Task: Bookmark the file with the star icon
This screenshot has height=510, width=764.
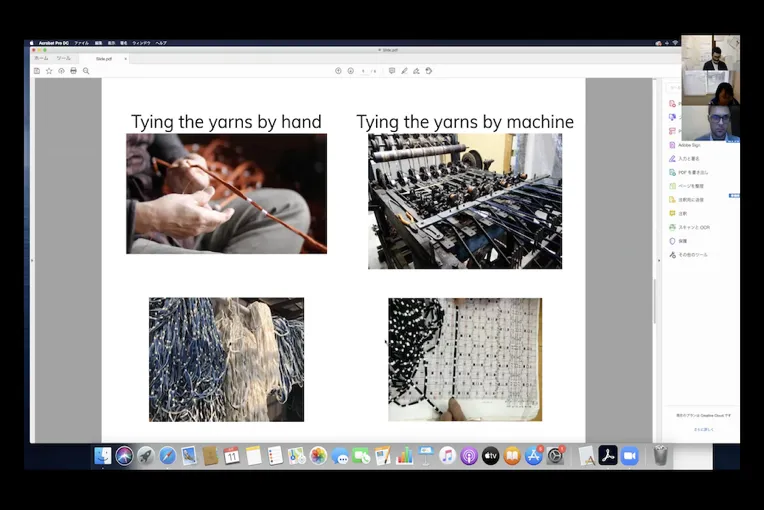Action: 49,71
